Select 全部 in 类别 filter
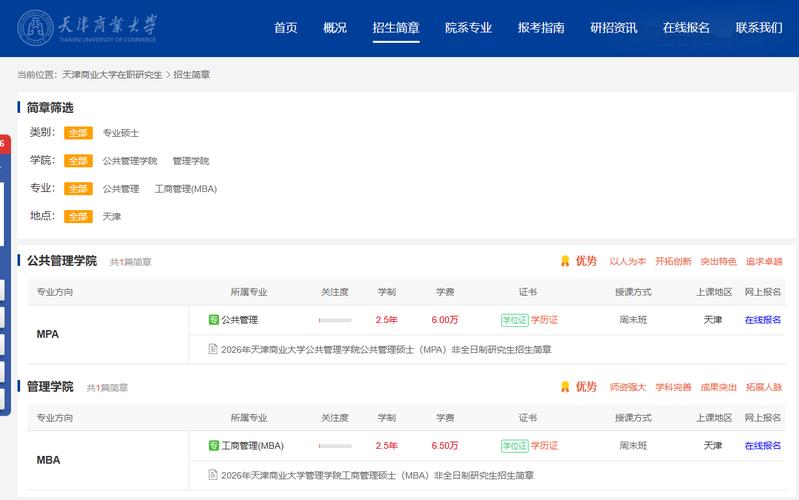The width and height of the screenshot is (799, 500). (x=78, y=133)
